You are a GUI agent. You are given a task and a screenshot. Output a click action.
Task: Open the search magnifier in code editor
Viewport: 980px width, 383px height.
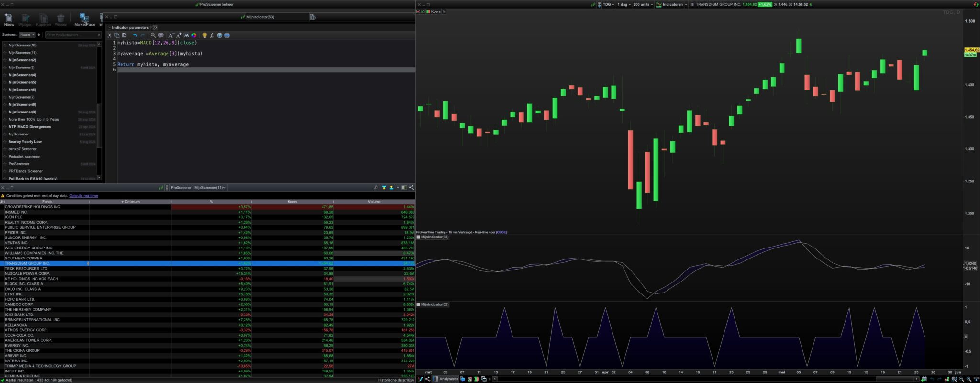153,35
